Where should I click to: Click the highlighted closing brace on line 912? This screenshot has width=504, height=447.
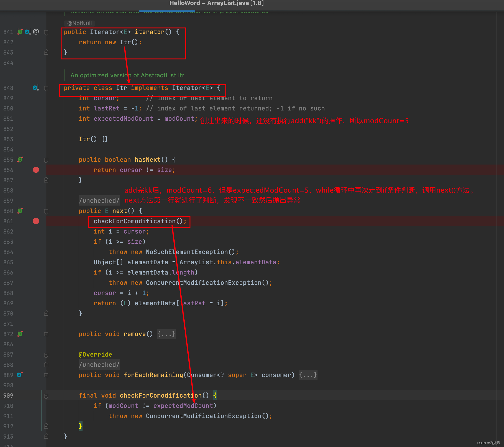(x=80, y=426)
